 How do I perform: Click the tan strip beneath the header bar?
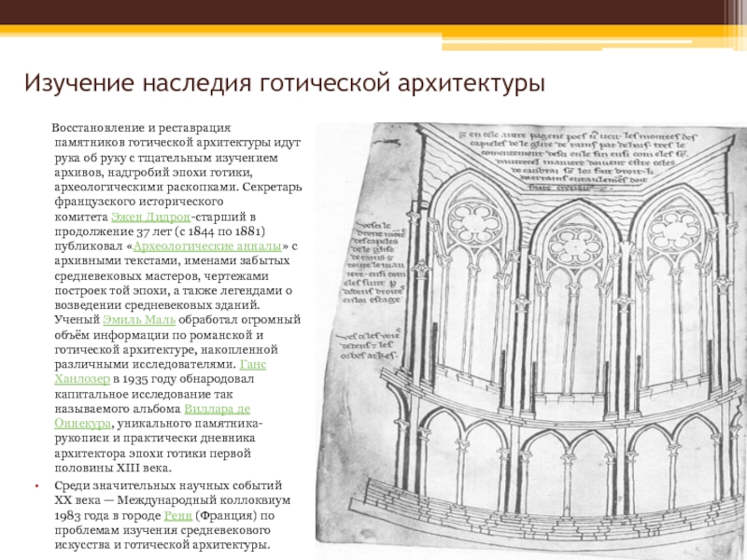point(373,33)
